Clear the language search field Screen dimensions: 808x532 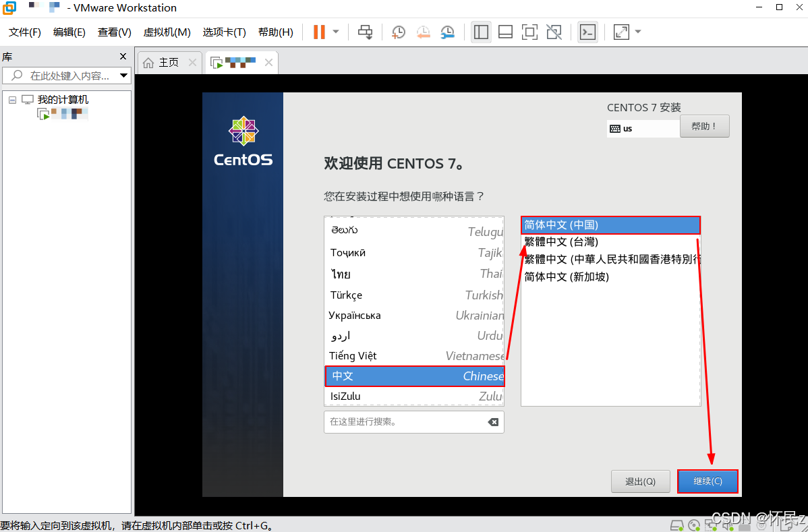pos(493,422)
